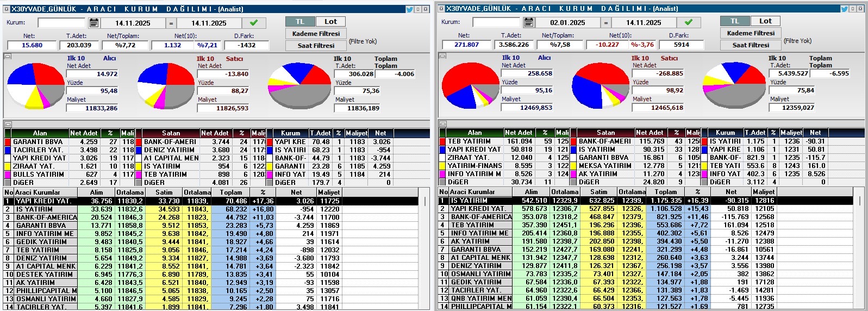Click the equals sign between left dates
868x311 pixels.
point(171,23)
